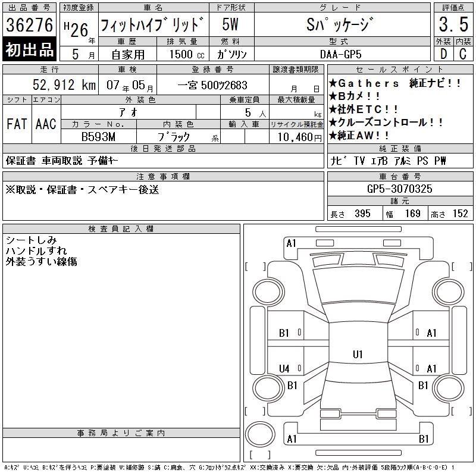Screen dimensions: 476x476
Task: Click 検査員記入欄 section header
Action: click(x=121, y=229)
